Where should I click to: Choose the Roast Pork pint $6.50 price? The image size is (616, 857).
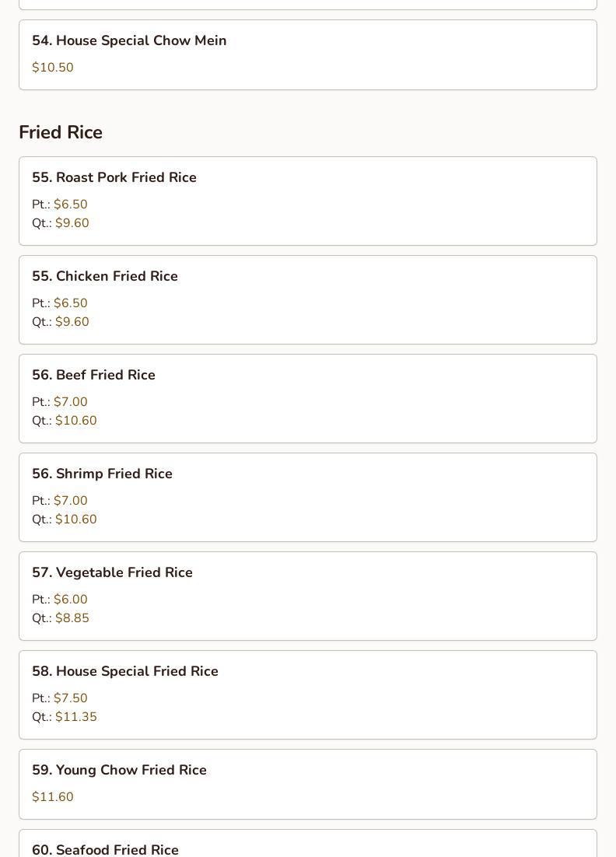(70, 205)
